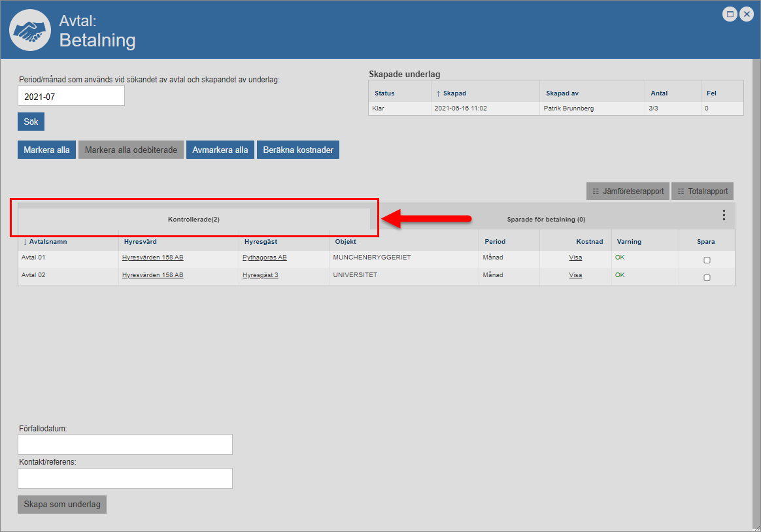This screenshot has width=761, height=532.
Task: Switch to Sparade för betalning tab
Action: (x=546, y=220)
